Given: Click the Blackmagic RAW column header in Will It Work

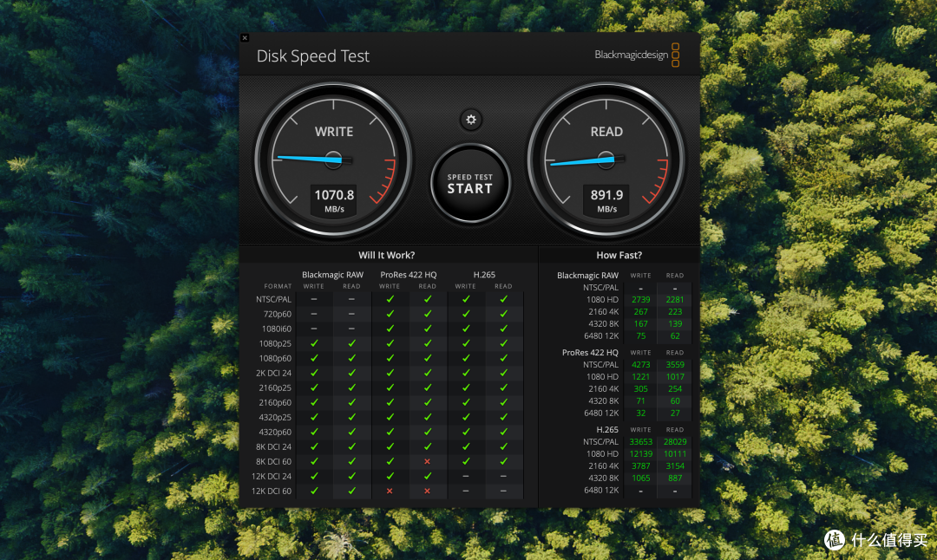Looking at the screenshot, I should [x=332, y=275].
